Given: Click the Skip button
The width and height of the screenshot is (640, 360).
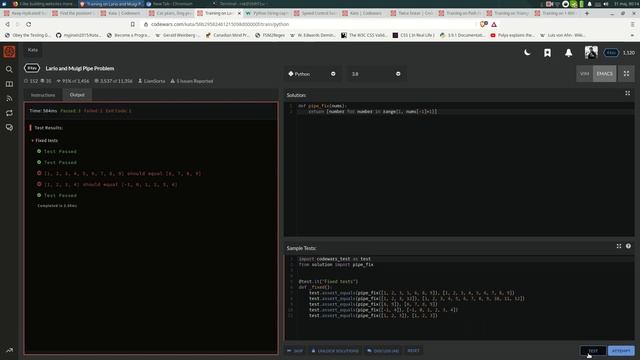Looking at the screenshot, I should point(295,351).
